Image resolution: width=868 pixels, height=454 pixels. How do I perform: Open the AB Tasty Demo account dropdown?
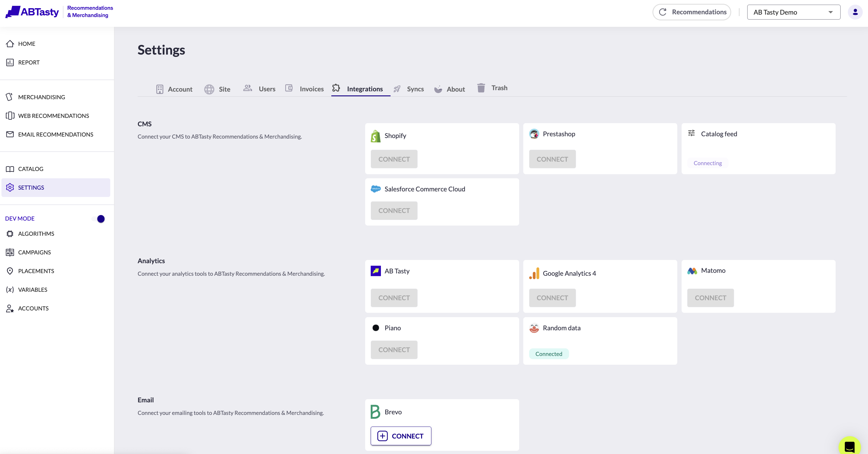pos(793,12)
